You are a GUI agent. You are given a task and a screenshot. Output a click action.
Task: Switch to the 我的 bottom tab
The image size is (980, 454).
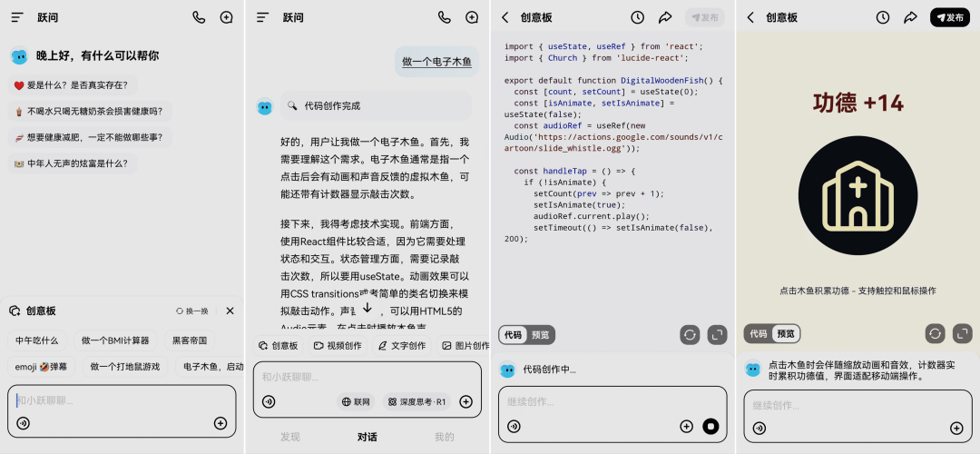pos(445,437)
